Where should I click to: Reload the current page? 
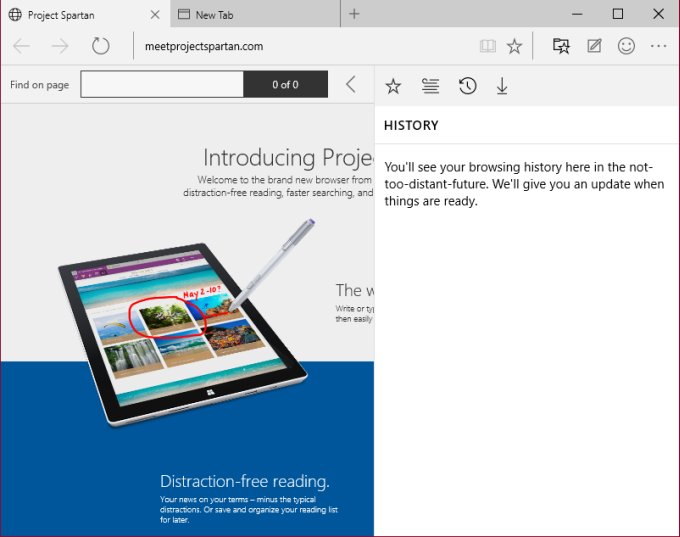pyautogui.click(x=100, y=46)
